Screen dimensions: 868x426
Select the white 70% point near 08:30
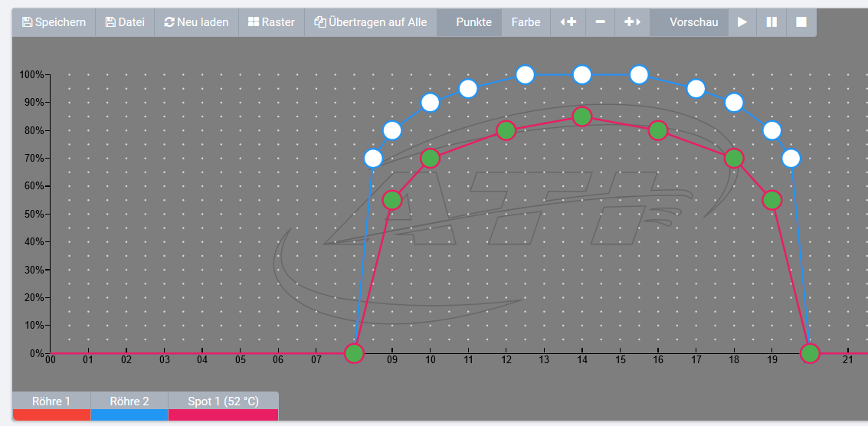(x=373, y=159)
